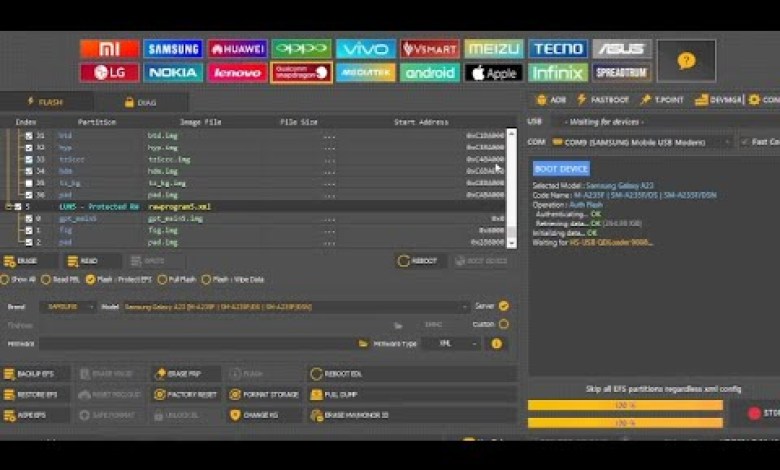The width and height of the screenshot is (780, 470).
Task: Click the Change KG shield icon
Action: pos(235,415)
